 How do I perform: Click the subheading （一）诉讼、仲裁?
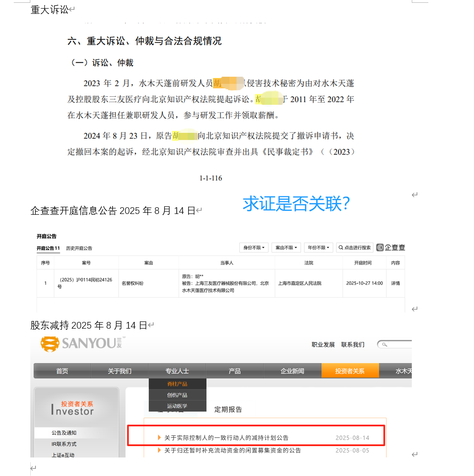pos(100,63)
